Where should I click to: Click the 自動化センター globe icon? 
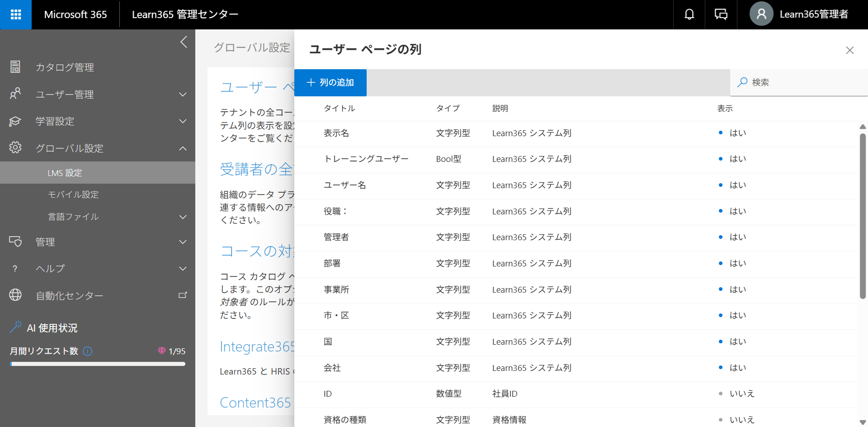tap(15, 295)
